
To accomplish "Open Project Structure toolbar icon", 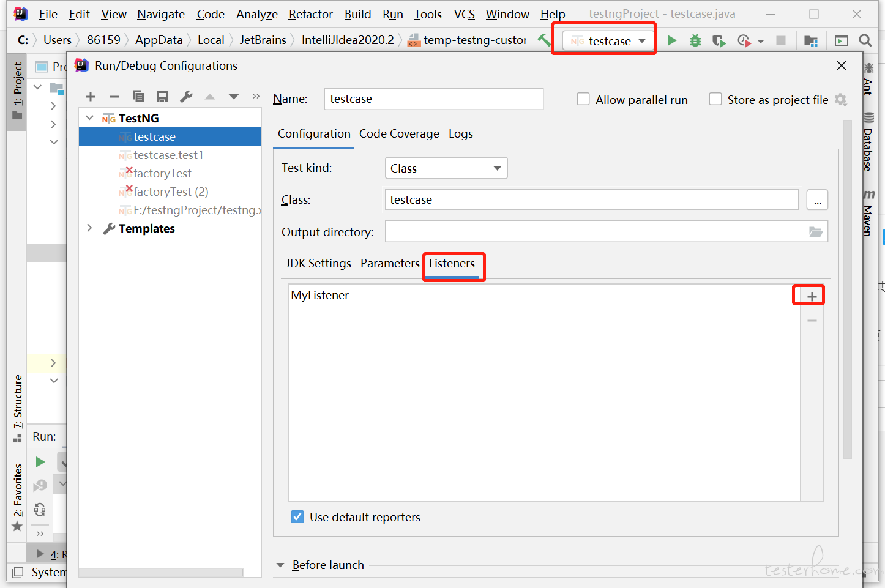I will click(811, 40).
